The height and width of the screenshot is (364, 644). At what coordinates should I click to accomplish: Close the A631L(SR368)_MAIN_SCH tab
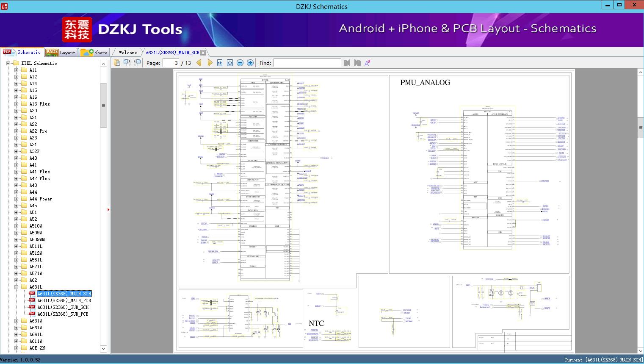pyautogui.click(x=203, y=53)
